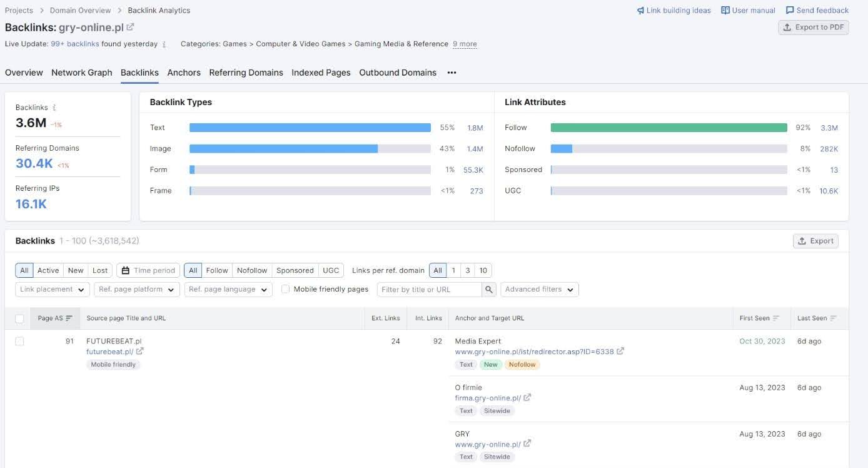Screen dimensions: 868x468
Task: Select New backlink status filter
Action: (x=76, y=270)
